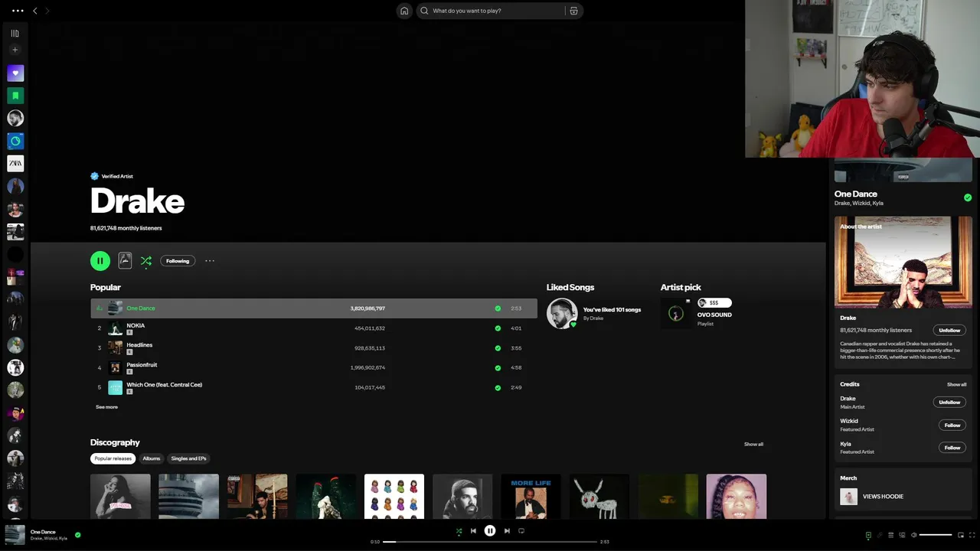
Task: Open Liked Songs heart tile in sidebar
Action: pyautogui.click(x=15, y=73)
